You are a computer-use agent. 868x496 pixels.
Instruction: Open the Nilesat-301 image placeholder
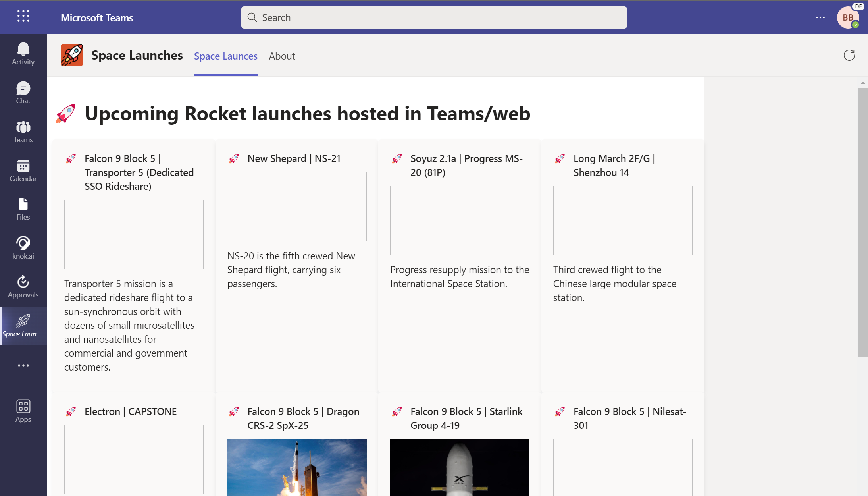[623, 467]
